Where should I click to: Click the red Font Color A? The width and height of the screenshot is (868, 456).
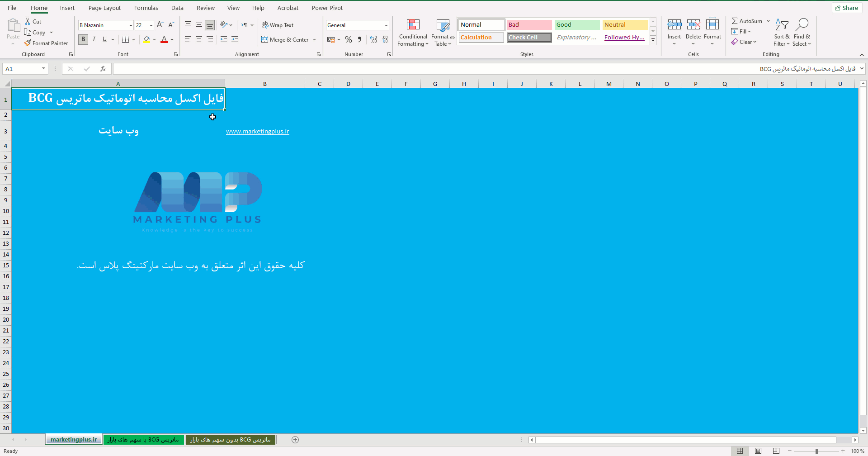pos(164,39)
